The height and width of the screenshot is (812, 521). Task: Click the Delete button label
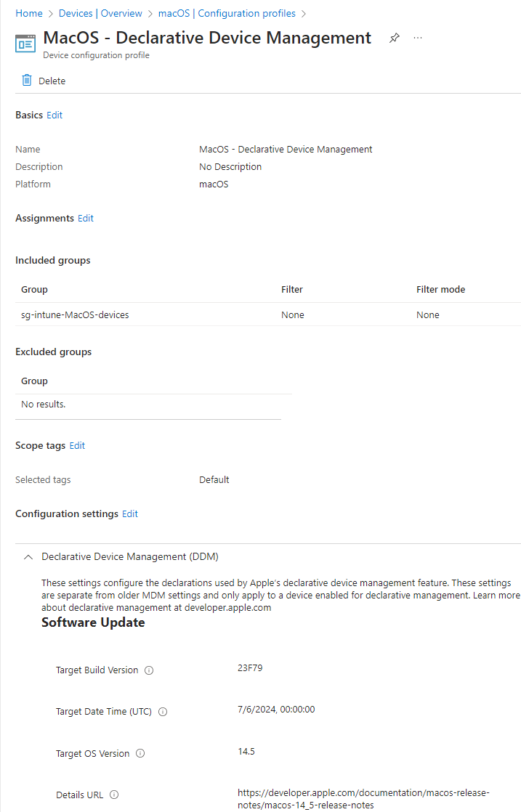click(52, 81)
